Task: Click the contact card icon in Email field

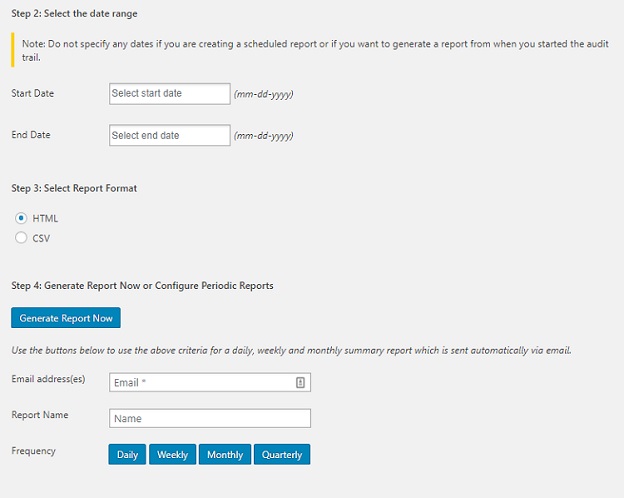Action: pyautogui.click(x=300, y=383)
